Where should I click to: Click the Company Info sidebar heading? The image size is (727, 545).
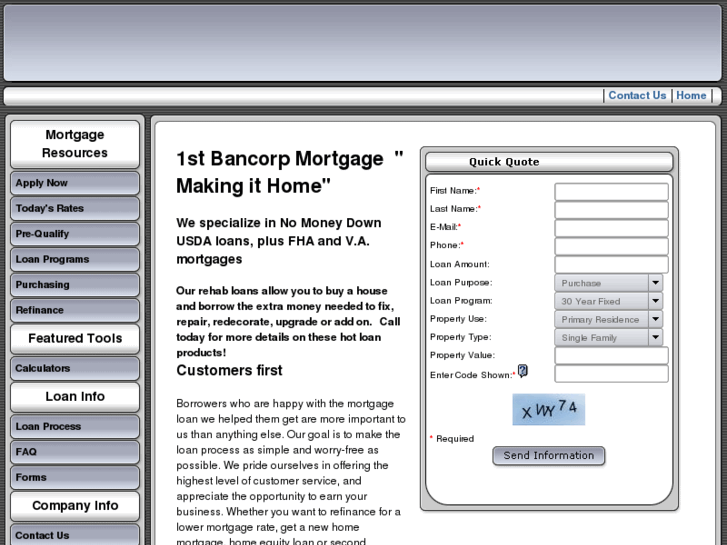75,506
